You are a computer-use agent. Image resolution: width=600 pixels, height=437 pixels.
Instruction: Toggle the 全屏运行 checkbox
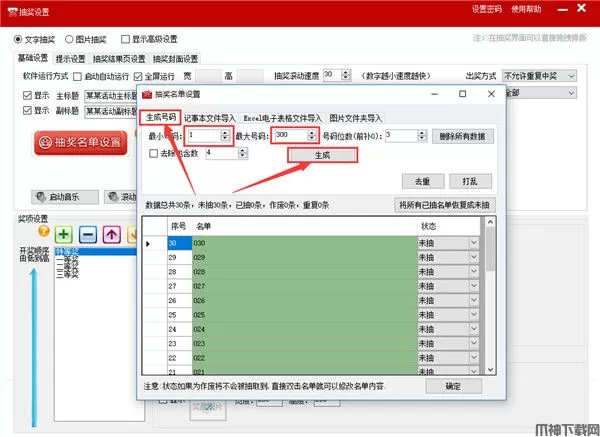138,77
